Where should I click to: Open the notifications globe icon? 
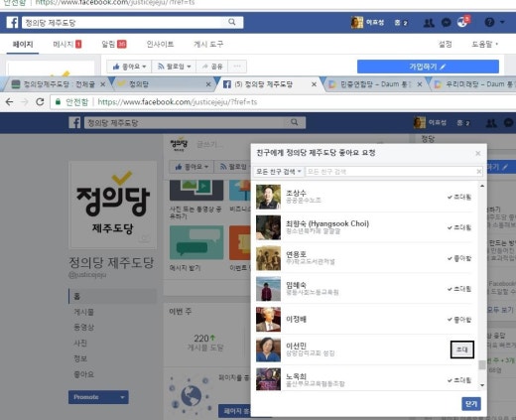coord(462,22)
